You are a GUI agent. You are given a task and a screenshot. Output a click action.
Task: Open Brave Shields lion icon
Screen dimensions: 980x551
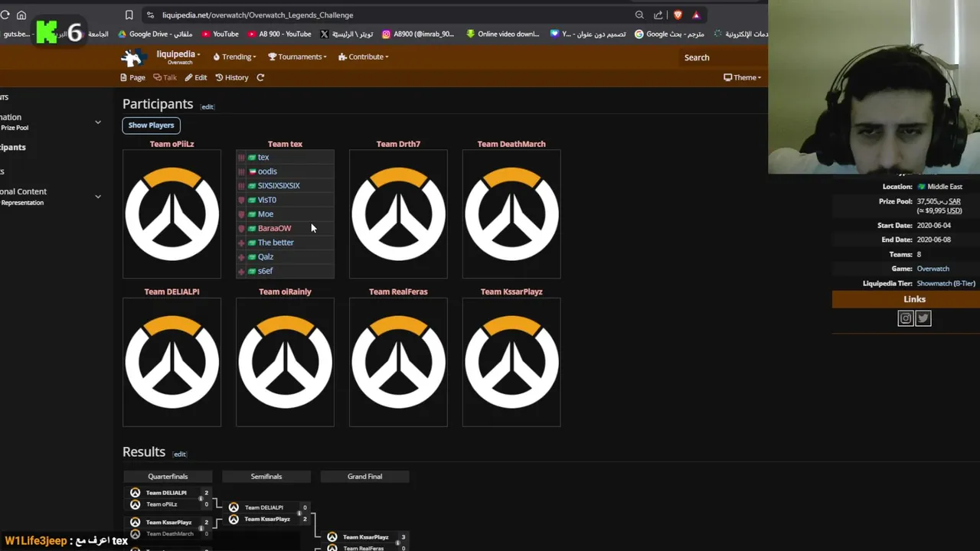pyautogui.click(x=678, y=15)
